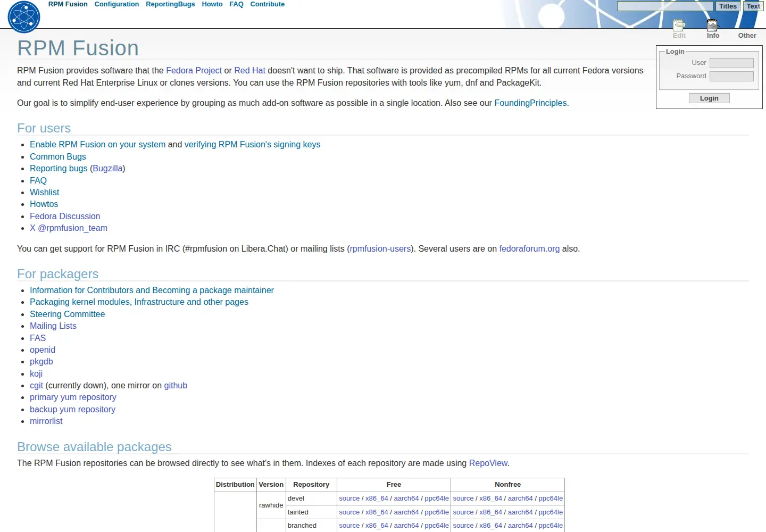The width and height of the screenshot is (766, 532).
Task: Open the pkgdb link
Action: (41, 361)
